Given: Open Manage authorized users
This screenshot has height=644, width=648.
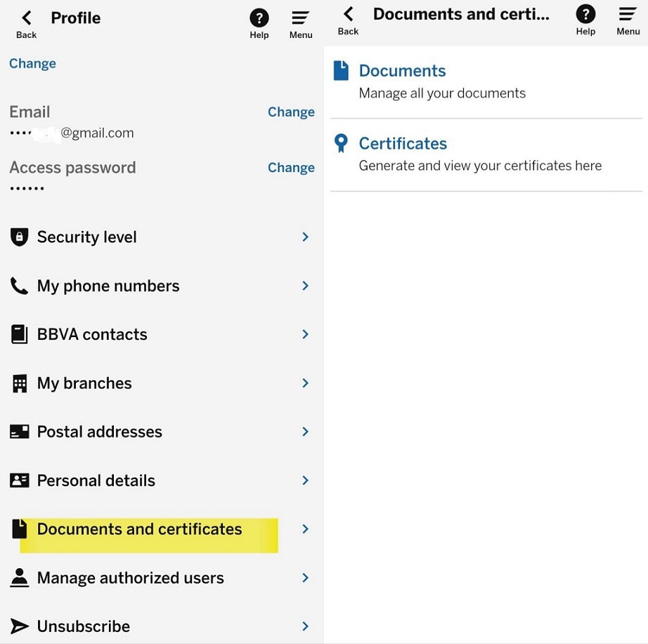Looking at the screenshot, I should tap(161, 577).
